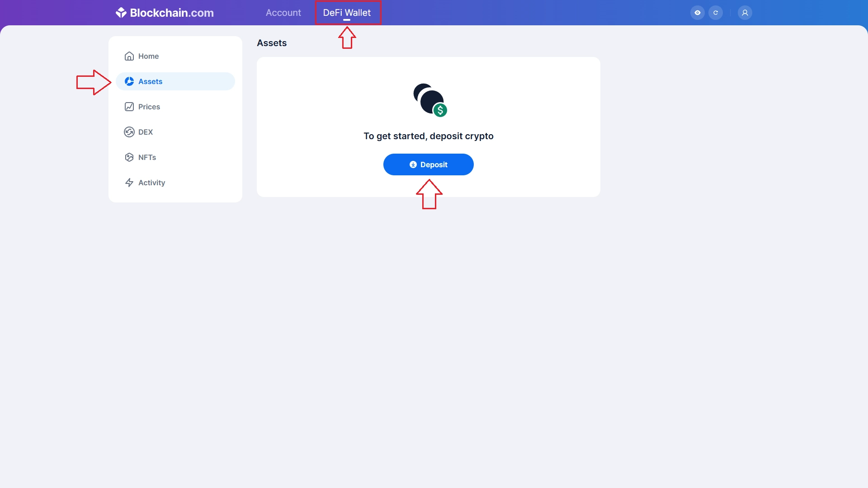The width and height of the screenshot is (868, 488).
Task: Go to the NFTs sidebar label
Action: click(x=147, y=157)
